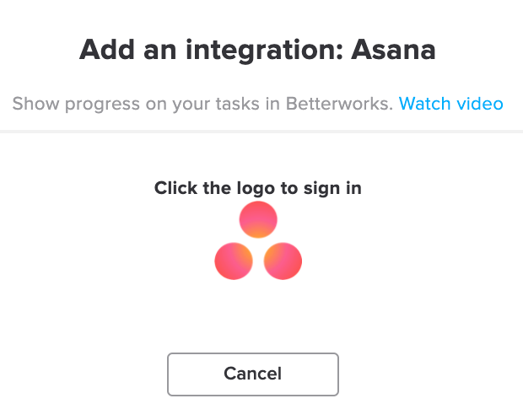Click the word 'logo' in the sign-in instruction
Image resolution: width=523 pixels, height=420 pixels.
[256, 189]
